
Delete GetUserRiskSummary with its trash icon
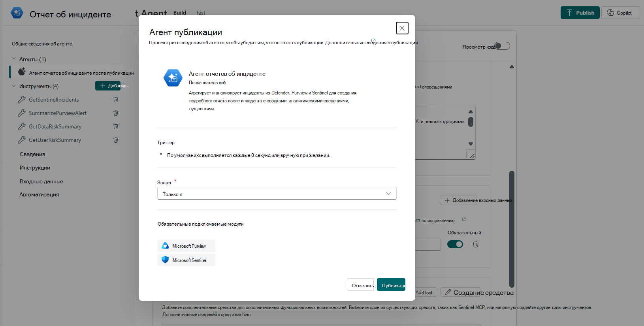pyautogui.click(x=116, y=140)
